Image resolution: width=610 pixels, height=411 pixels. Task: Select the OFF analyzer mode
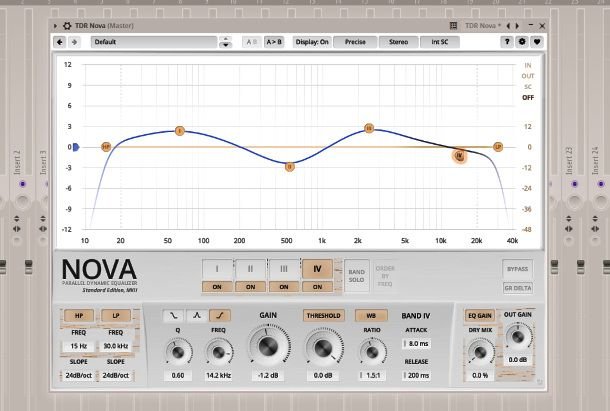coord(528,97)
